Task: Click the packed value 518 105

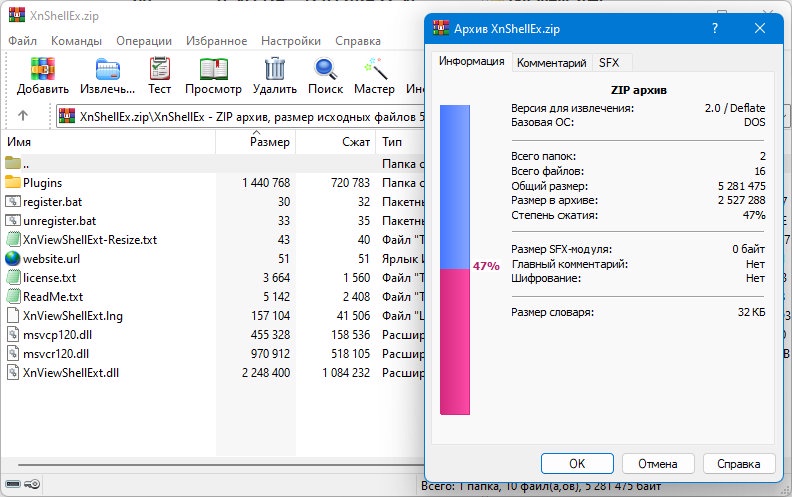Action: tap(351, 354)
